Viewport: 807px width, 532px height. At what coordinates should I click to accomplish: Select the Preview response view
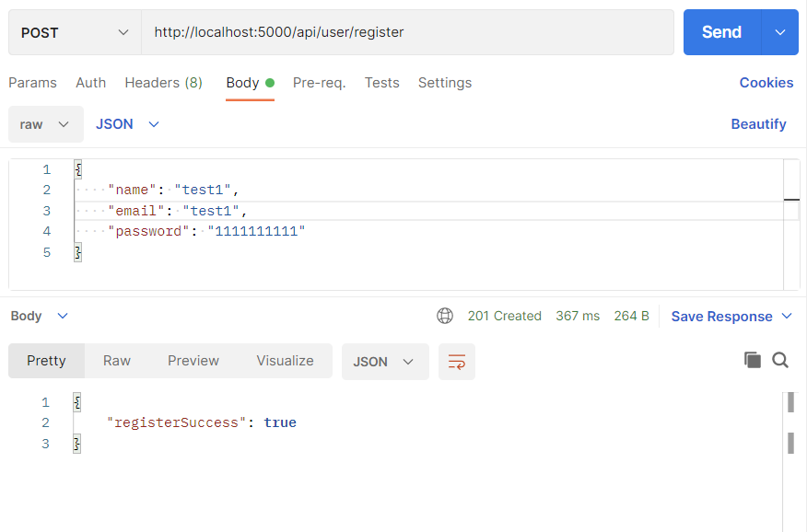pos(193,361)
